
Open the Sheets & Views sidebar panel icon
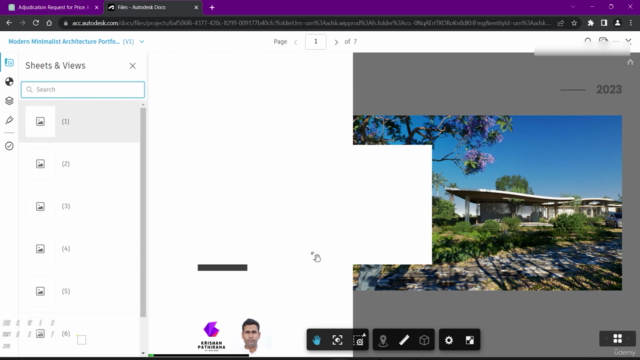click(x=9, y=62)
